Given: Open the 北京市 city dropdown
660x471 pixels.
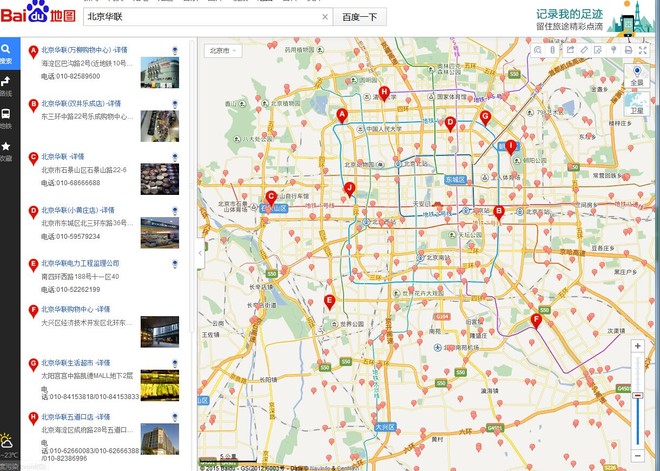Looking at the screenshot, I should tap(223, 51).
